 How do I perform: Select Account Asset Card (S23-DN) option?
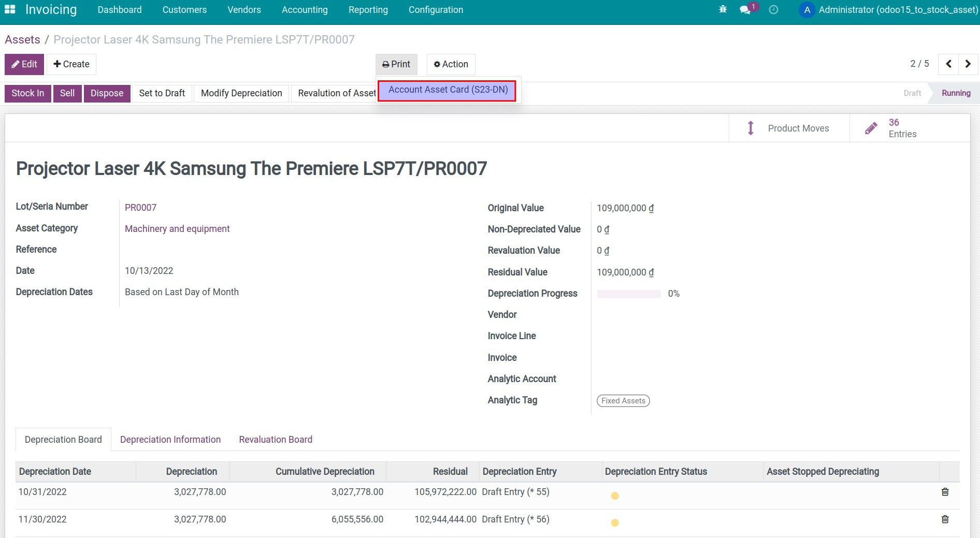[x=448, y=90]
